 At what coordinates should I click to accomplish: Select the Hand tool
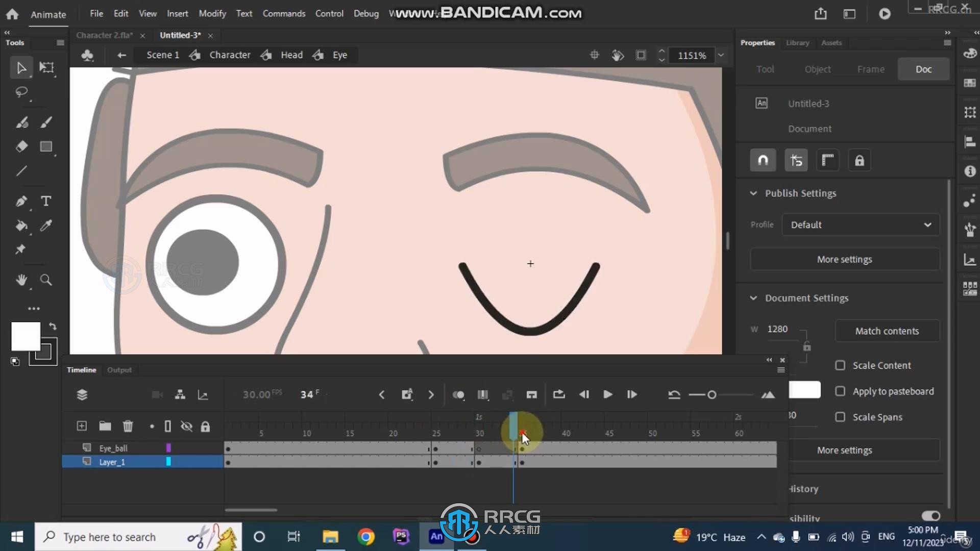[x=21, y=280]
